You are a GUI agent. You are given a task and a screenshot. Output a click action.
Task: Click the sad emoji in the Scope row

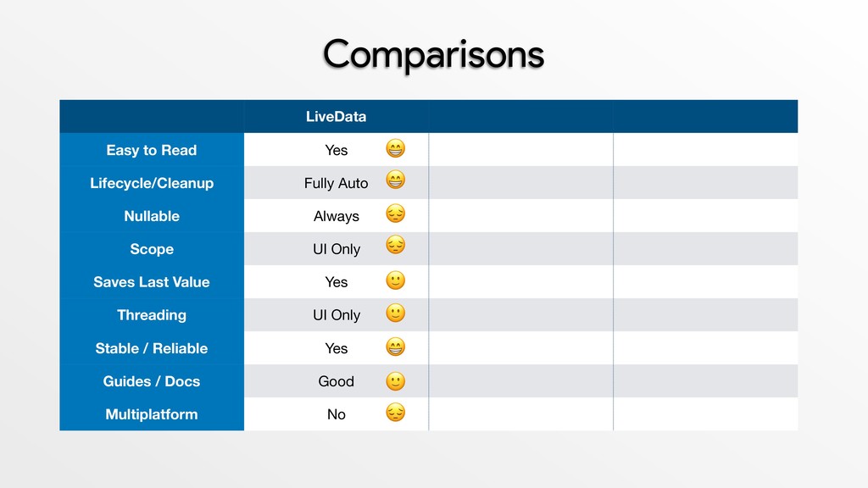pos(395,245)
